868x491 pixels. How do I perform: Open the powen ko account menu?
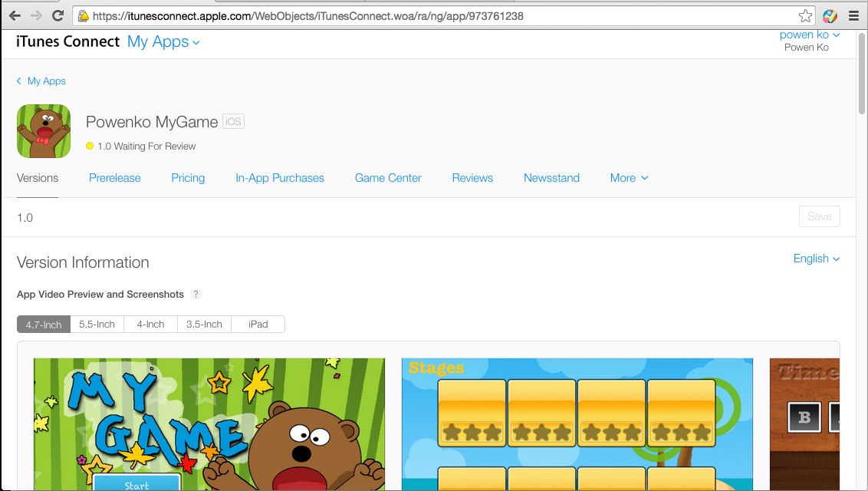tap(809, 35)
